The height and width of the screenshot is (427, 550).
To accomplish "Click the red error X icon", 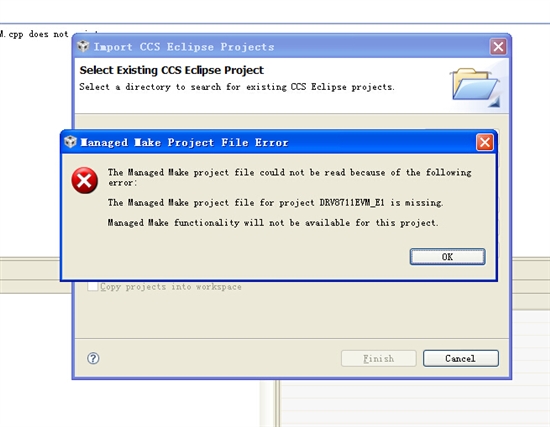I will (85, 180).
